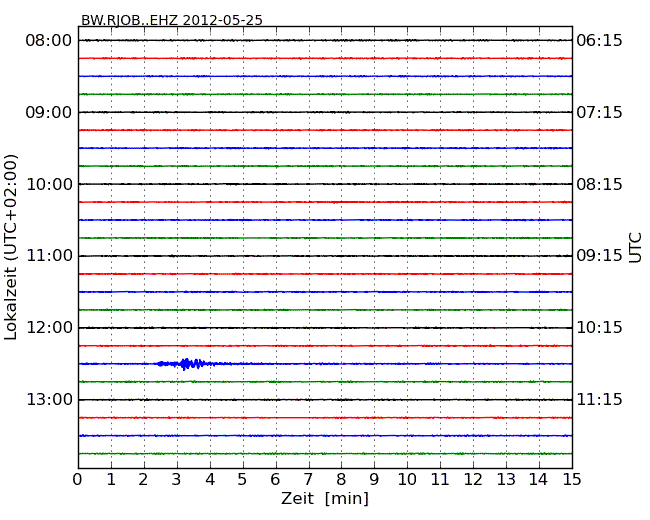
Task: Click the vertical UTC axis label
Action: [x=635, y=248]
